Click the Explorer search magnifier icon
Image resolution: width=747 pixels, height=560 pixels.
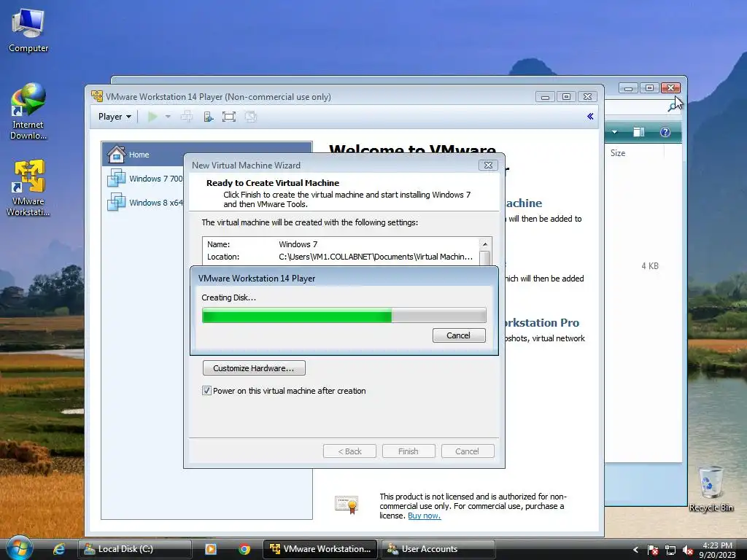[x=673, y=107]
